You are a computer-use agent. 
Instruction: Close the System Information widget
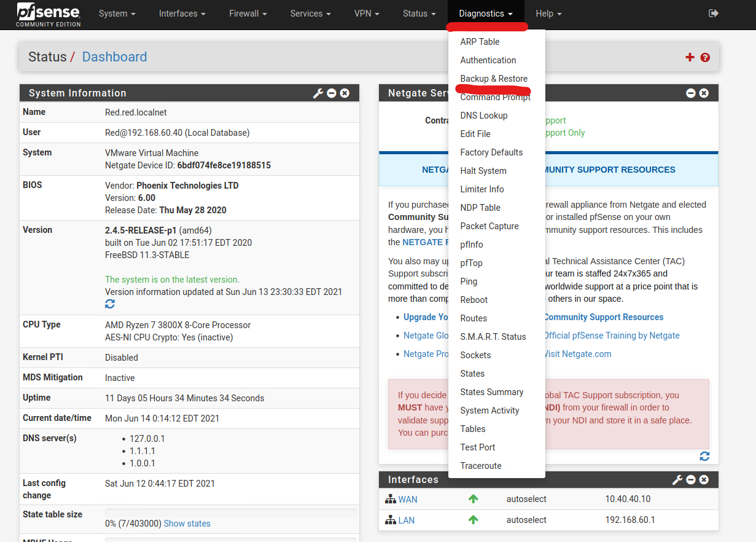[345, 93]
